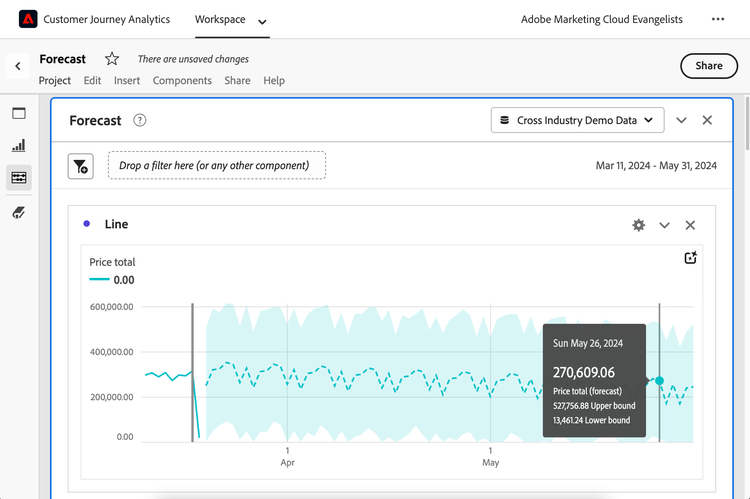This screenshot has width=750, height=499.
Task: Click the Share button
Action: (x=708, y=66)
